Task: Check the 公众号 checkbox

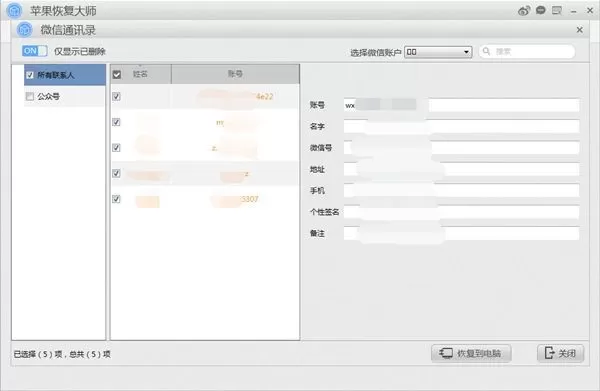Action: pyautogui.click(x=29, y=96)
